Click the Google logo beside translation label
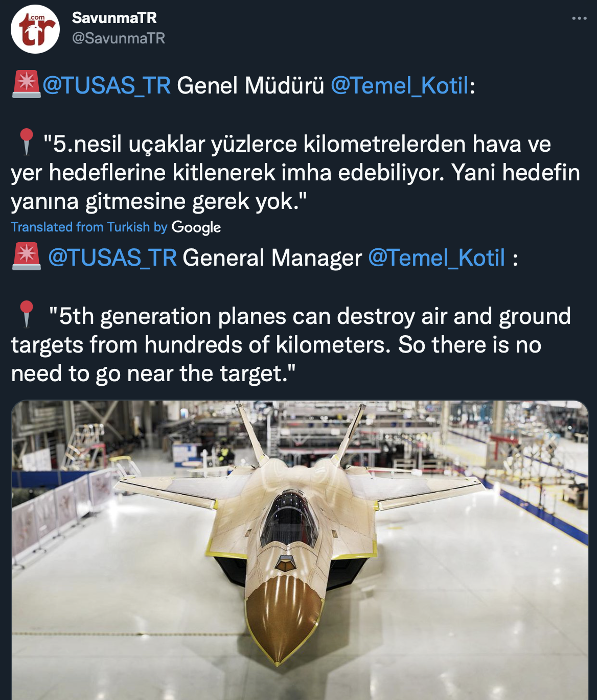The width and height of the screenshot is (597, 700). point(196,227)
